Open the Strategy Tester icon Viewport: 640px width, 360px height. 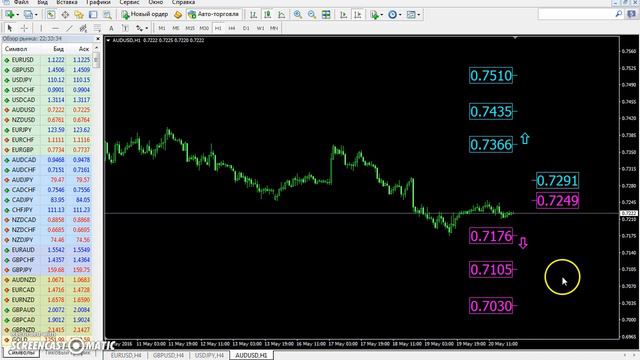coord(107,15)
